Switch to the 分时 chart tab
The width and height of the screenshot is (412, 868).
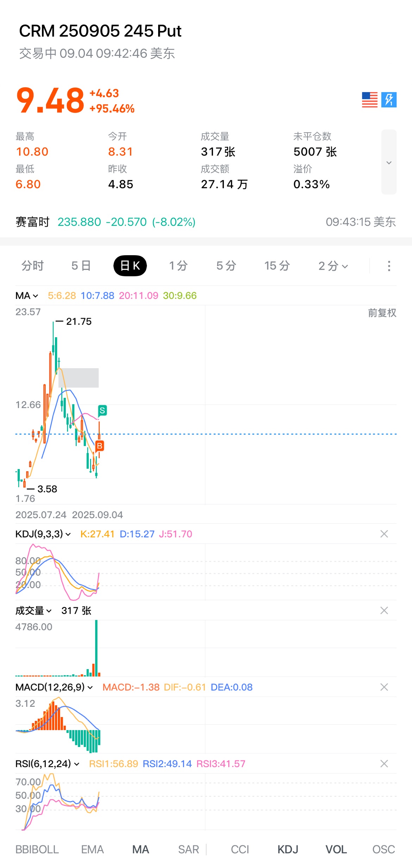(32, 266)
